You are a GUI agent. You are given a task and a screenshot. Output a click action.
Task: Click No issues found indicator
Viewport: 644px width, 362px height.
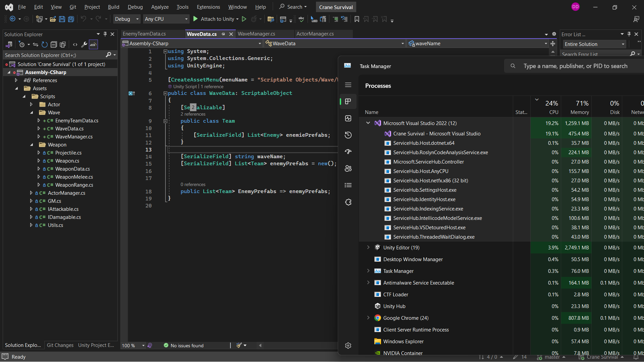coord(183,346)
